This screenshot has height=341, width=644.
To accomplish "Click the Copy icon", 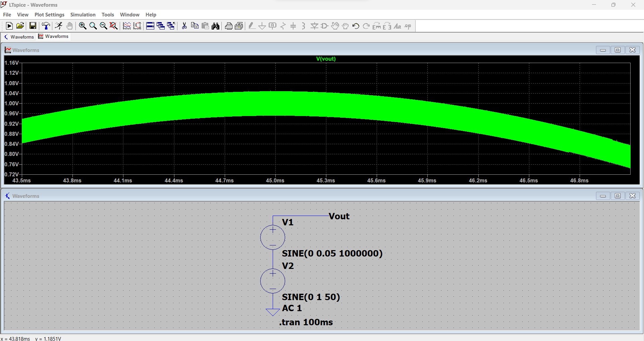I will [x=195, y=26].
